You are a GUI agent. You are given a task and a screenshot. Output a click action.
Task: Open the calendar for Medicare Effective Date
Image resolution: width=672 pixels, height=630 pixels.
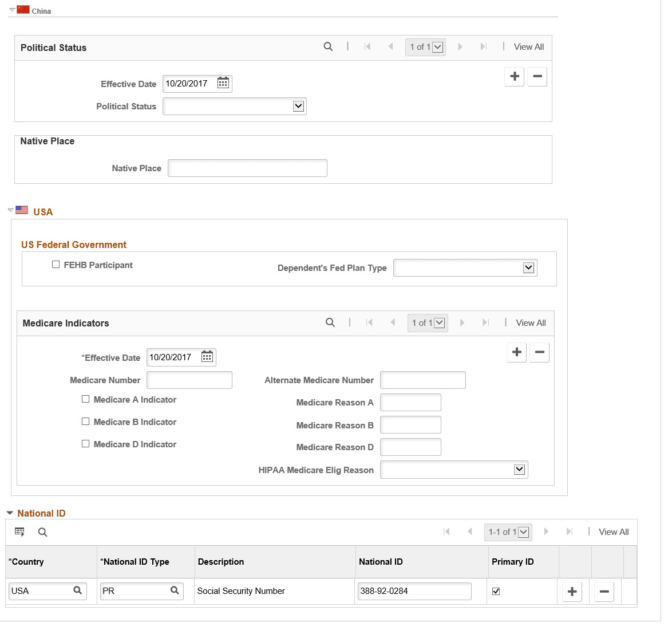point(207,357)
